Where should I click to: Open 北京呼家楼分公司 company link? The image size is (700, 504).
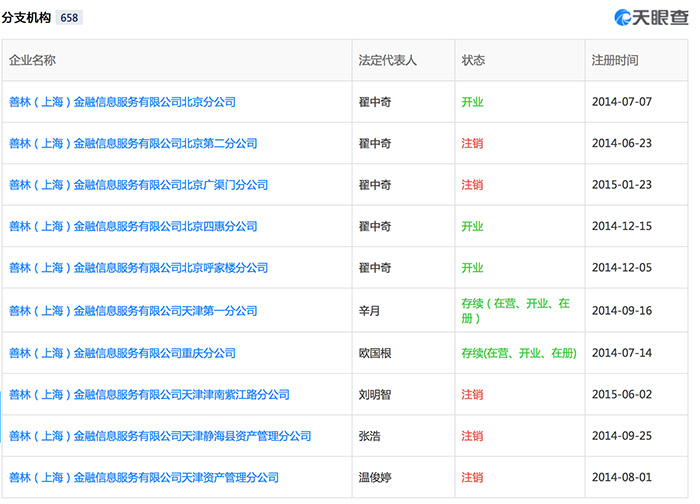pyautogui.click(x=138, y=268)
